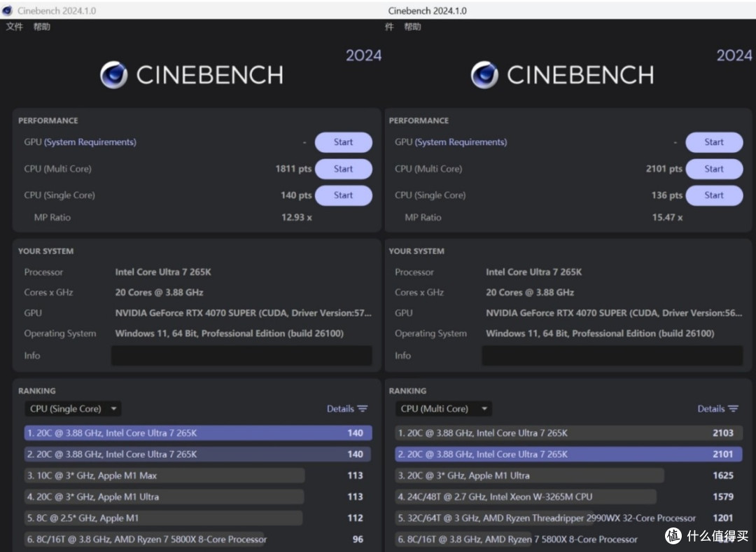Click the 140 pts Single Core score value
The height and width of the screenshot is (552, 756).
[296, 195]
